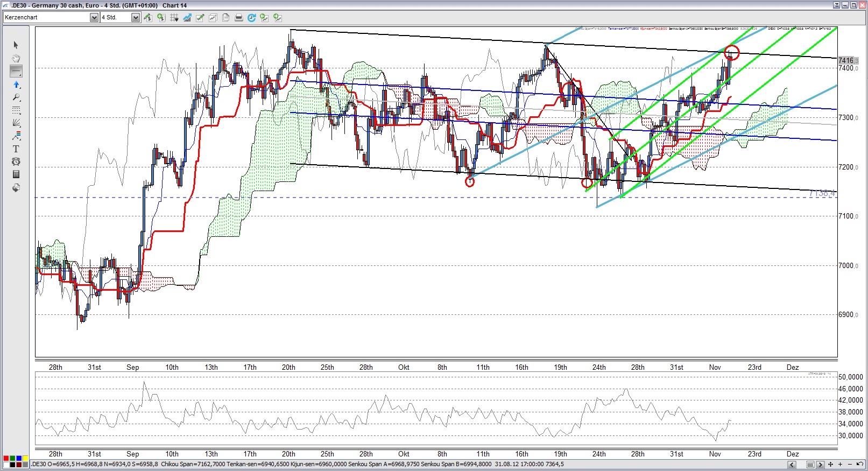Select the arrow pointer tool
This screenshot has height=471, width=868.
16,45
